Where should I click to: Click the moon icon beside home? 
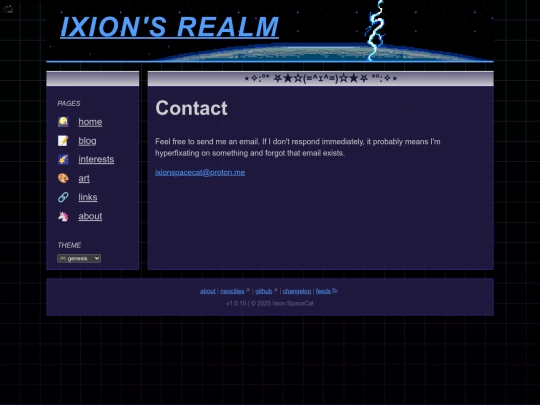pyautogui.click(x=63, y=122)
